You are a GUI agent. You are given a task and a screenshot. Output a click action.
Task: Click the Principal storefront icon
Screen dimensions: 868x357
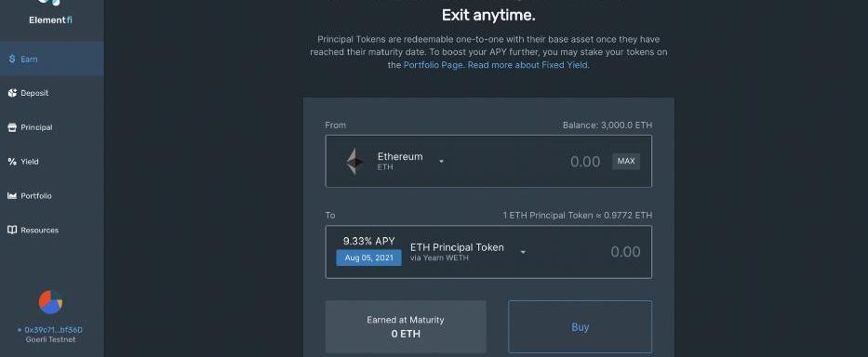pyautogui.click(x=12, y=127)
